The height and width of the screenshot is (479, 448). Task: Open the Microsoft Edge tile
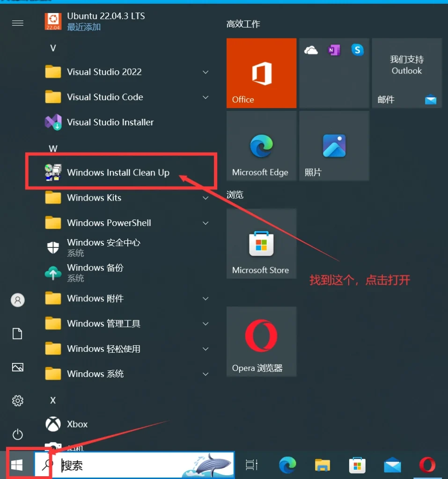click(x=262, y=146)
